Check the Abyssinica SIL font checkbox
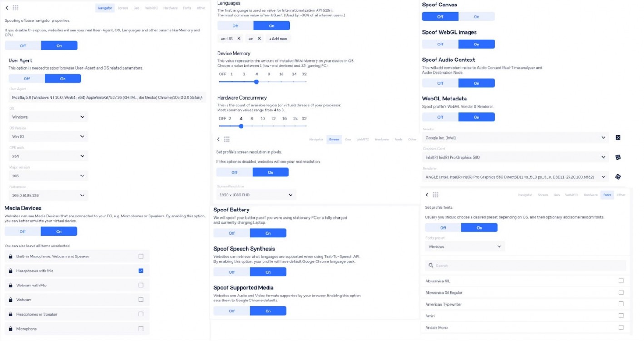Image resolution: width=644 pixels, height=341 pixels. point(621,281)
